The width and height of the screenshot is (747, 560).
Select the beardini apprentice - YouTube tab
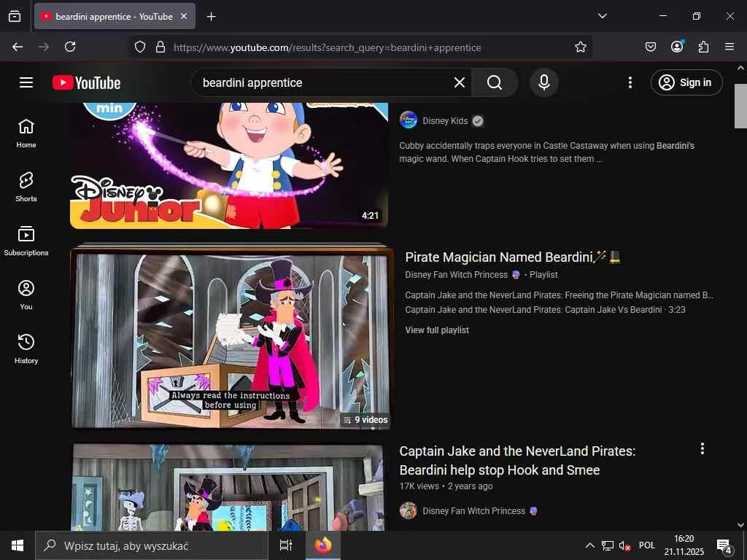(115, 16)
